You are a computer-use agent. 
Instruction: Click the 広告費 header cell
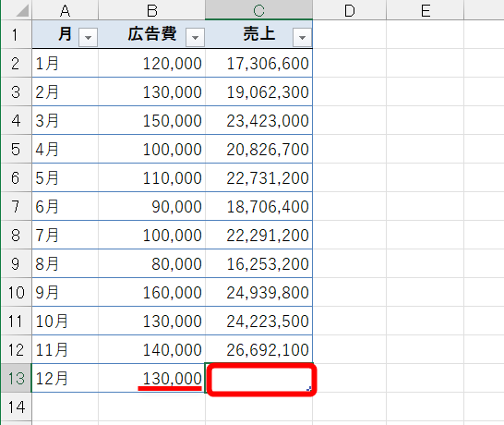152,34
